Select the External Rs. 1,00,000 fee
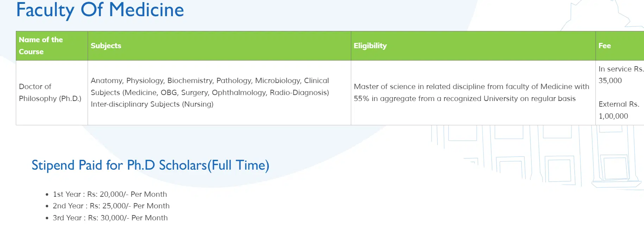The width and height of the screenshot is (644, 233). [619, 110]
